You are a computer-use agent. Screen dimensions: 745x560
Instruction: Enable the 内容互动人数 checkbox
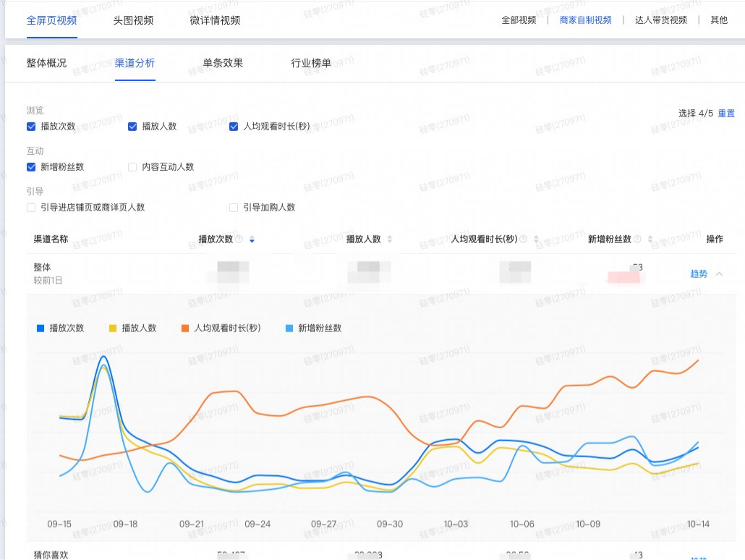132,167
